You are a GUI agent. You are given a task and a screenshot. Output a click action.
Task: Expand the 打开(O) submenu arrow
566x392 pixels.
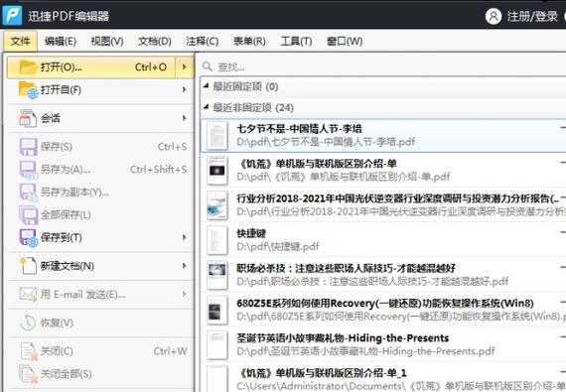[185, 67]
